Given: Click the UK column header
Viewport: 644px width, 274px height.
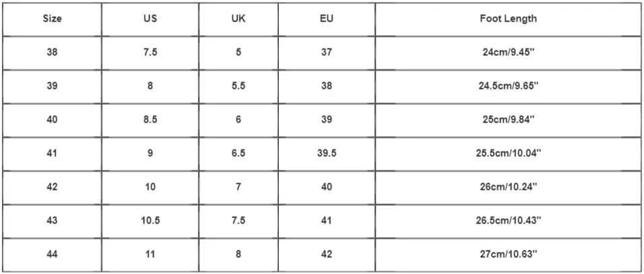Looking at the screenshot, I should click(x=238, y=20).
